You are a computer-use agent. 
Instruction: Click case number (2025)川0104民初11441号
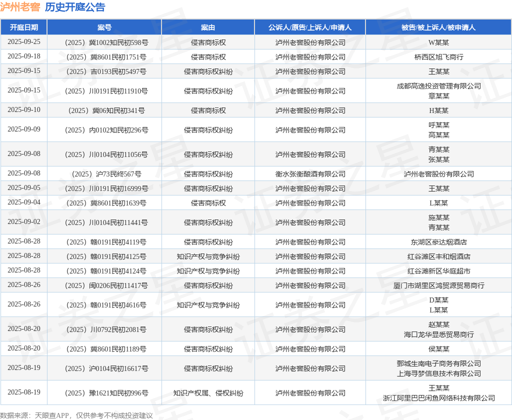pos(106,222)
